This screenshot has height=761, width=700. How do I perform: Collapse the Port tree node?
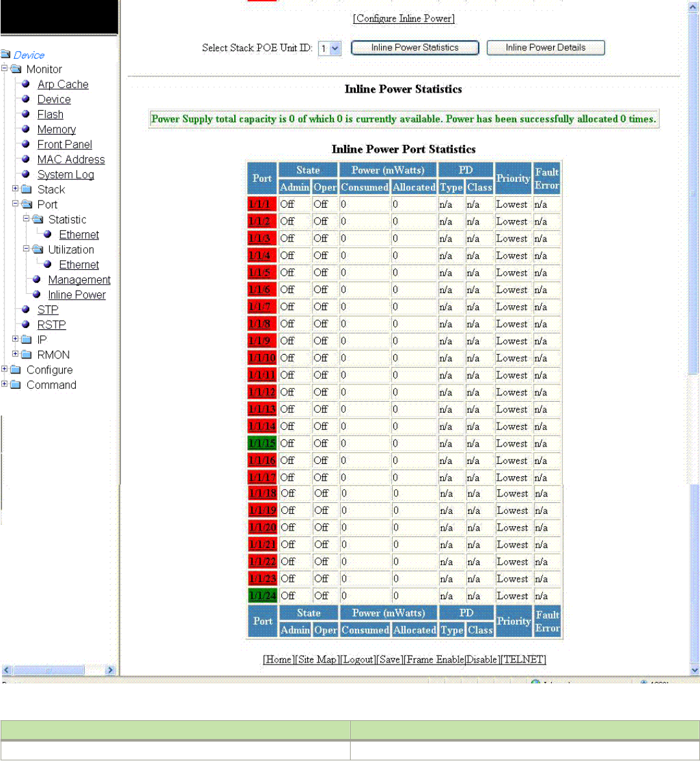(15, 203)
